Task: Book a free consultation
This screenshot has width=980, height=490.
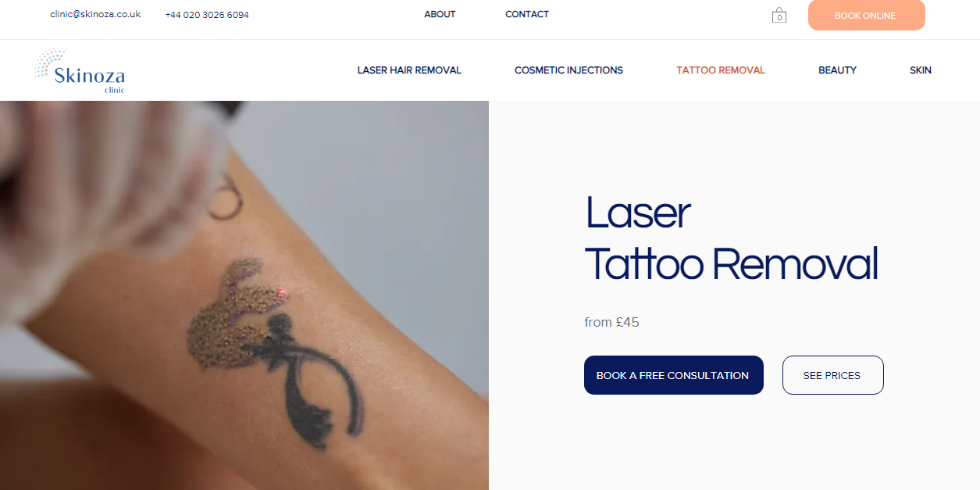Action: pyautogui.click(x=673, y=375)
